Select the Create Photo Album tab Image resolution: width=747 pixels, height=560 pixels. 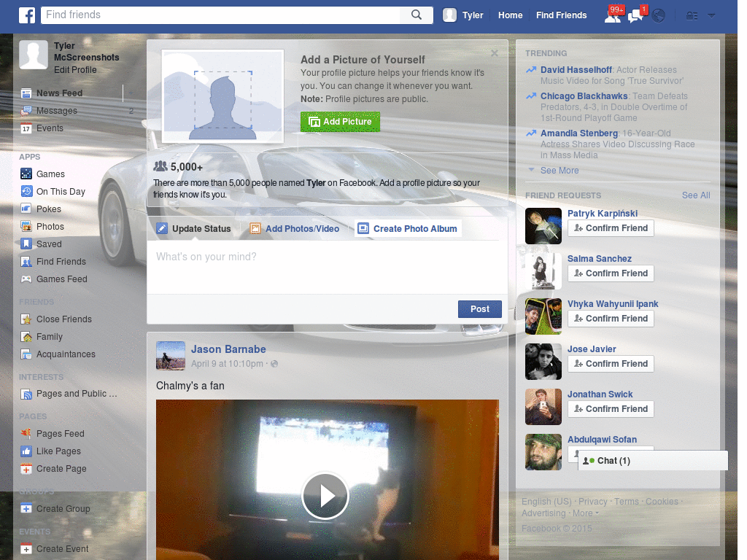tap(408, 228)
